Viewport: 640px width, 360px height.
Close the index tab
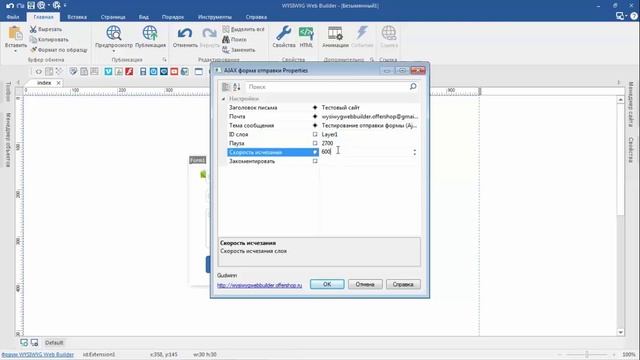(58, 83)
